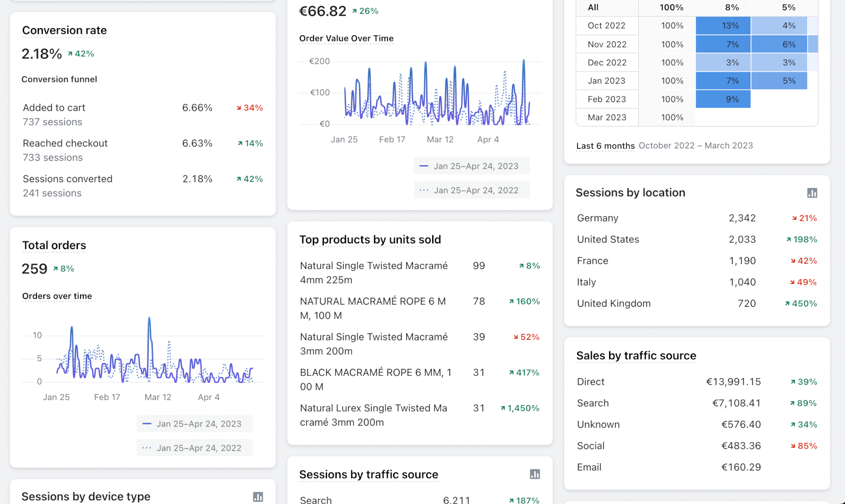845x504 pixels.
Task: Click the €66.82 average order value
Action: (323, 11)
